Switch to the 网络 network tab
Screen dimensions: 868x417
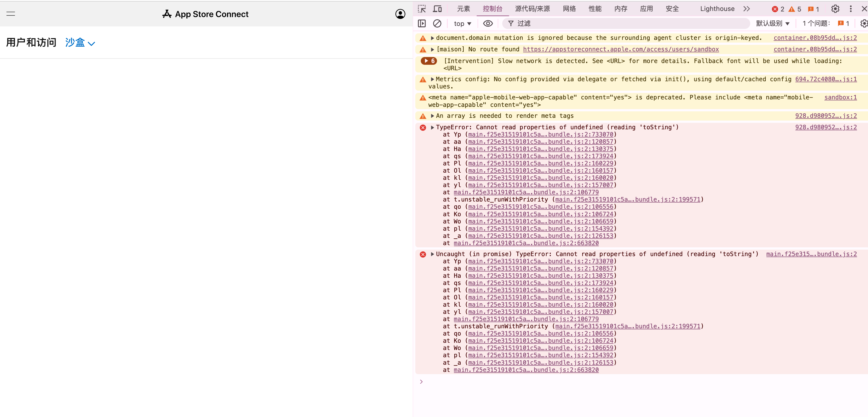[x=569, y=9]
